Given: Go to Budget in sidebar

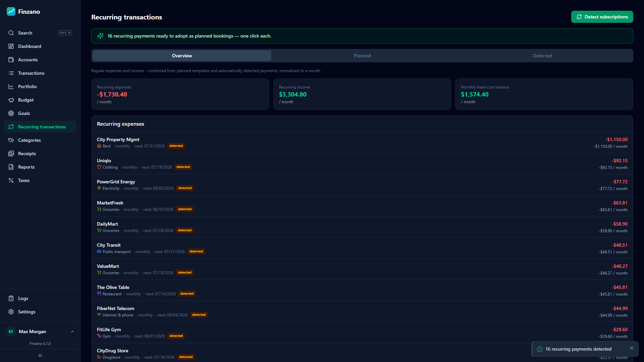Looking at the screenshot, I should pyautogui.click(x=40, y=100).
